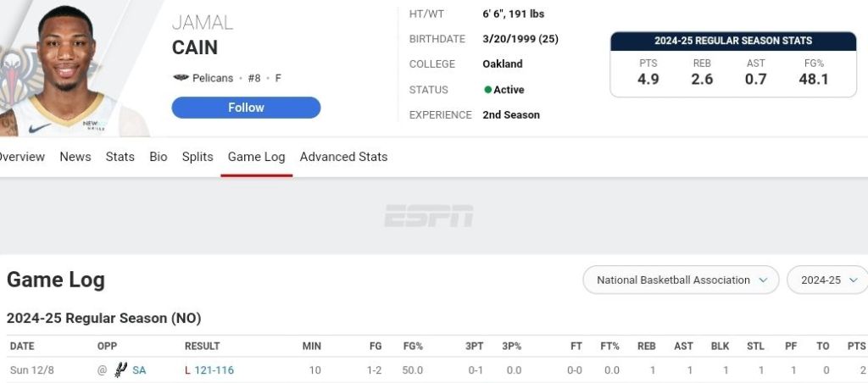The width and height of the screenshot is (868, 383).
Task: Select the Bio tab
Action: [x=159, y=157]
